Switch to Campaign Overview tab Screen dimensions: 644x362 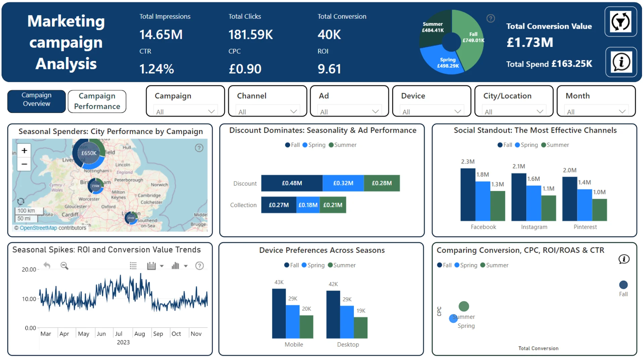pyautogui.click(x=37, y=101)
